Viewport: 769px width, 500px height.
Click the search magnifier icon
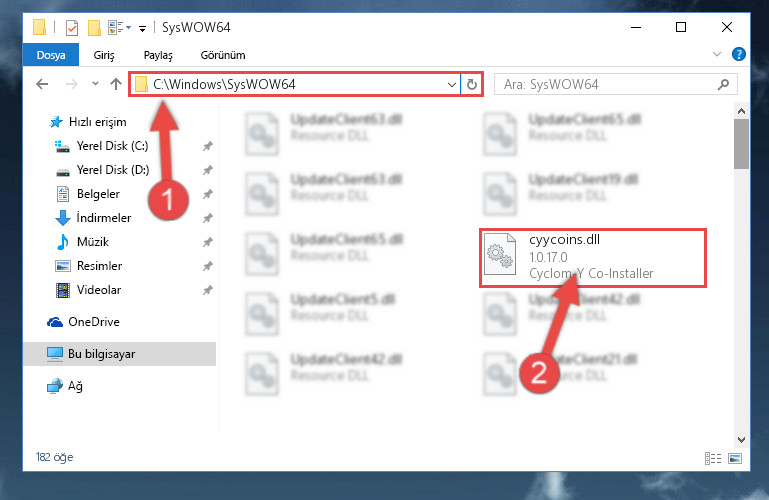coord(723,84)
